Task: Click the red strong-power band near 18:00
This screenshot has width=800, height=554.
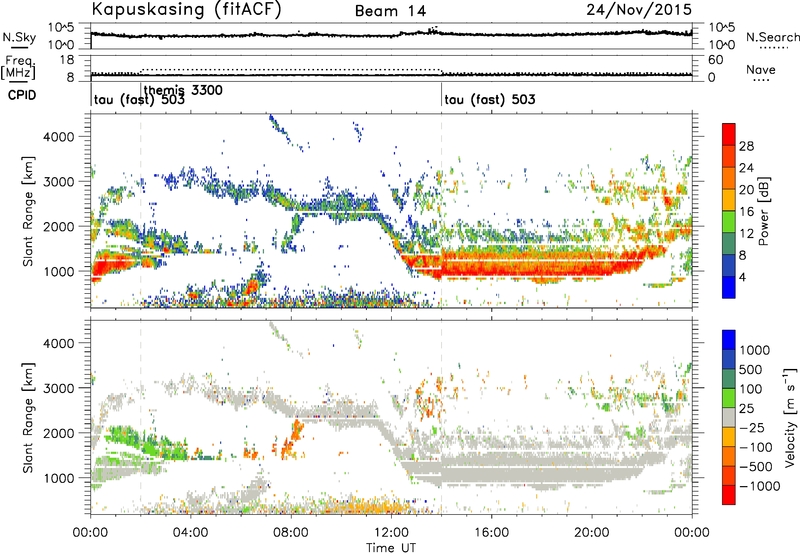Action: (x=541, y=265)
